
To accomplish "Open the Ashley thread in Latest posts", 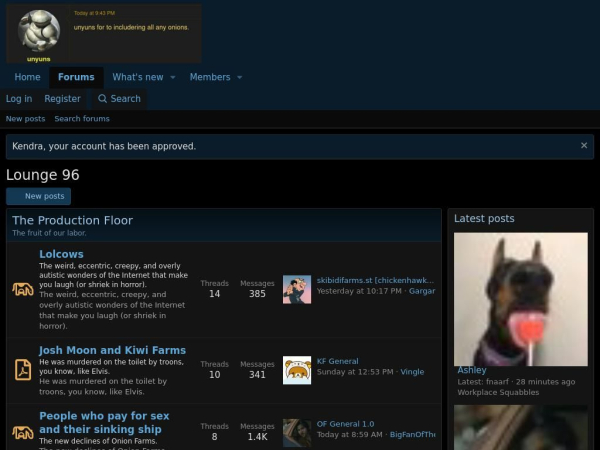I will [x=472, y=370].
